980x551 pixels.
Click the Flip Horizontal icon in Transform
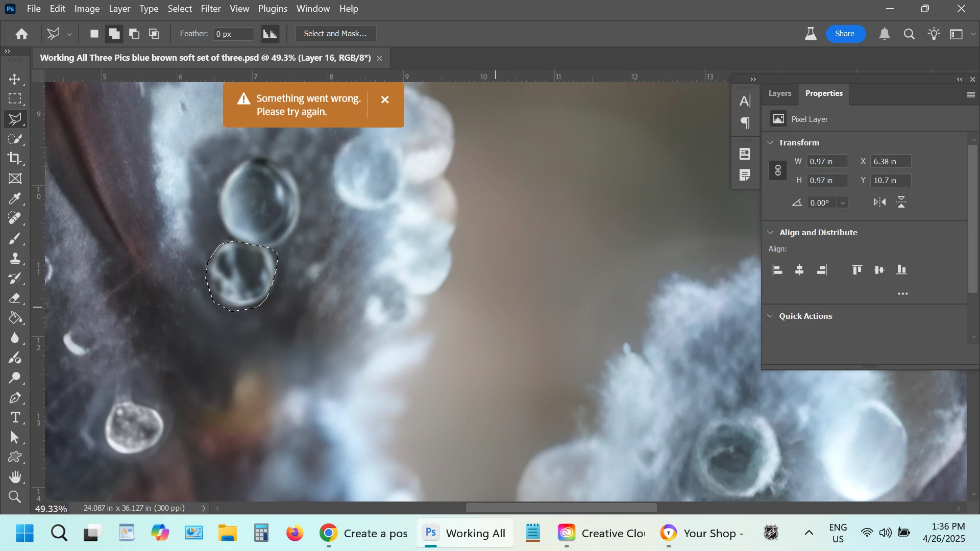pos(879,203)
